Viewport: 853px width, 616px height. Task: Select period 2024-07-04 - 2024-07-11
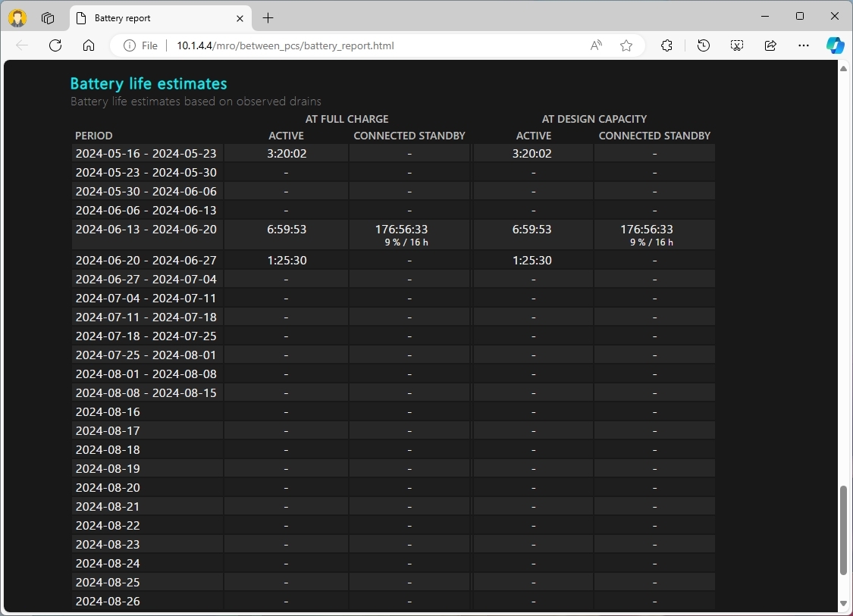click(x=146, y=298)
